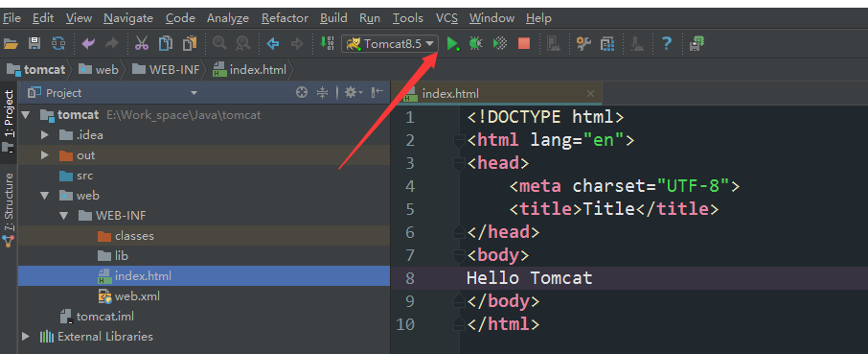Open the Navigate menu

(127, 18)
